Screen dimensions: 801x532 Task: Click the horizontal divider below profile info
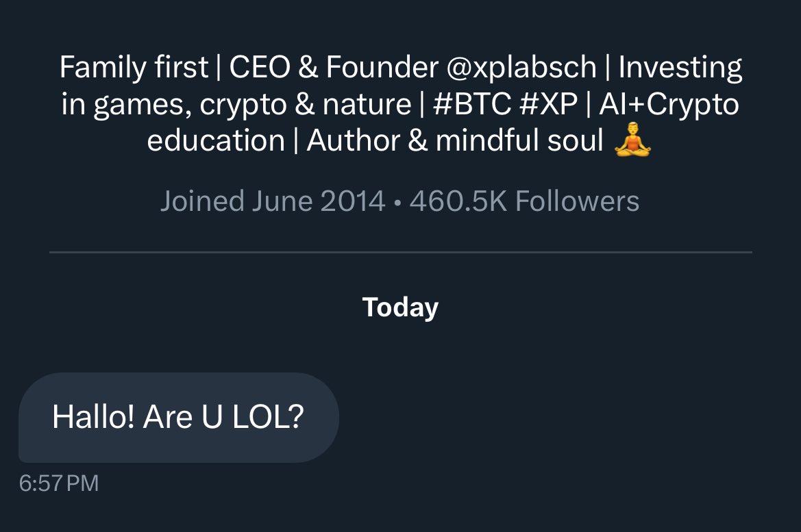[400, 252]
